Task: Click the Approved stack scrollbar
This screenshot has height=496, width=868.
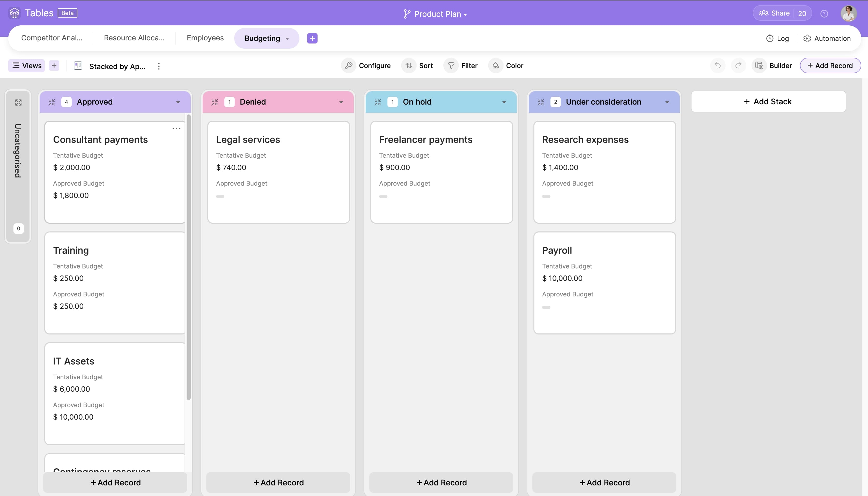Action: (x=189, y=257)
